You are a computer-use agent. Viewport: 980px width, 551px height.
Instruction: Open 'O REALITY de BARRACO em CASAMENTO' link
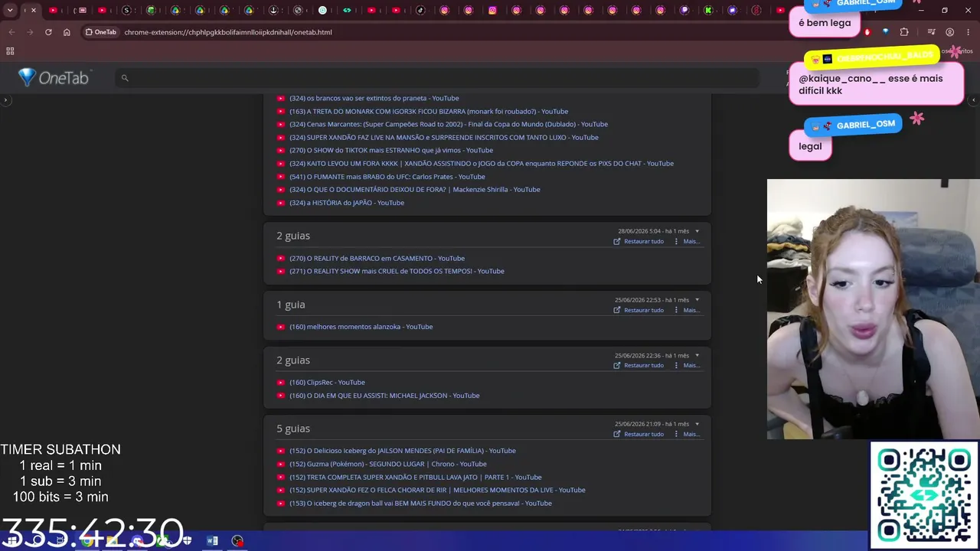(x=377, y=258)
